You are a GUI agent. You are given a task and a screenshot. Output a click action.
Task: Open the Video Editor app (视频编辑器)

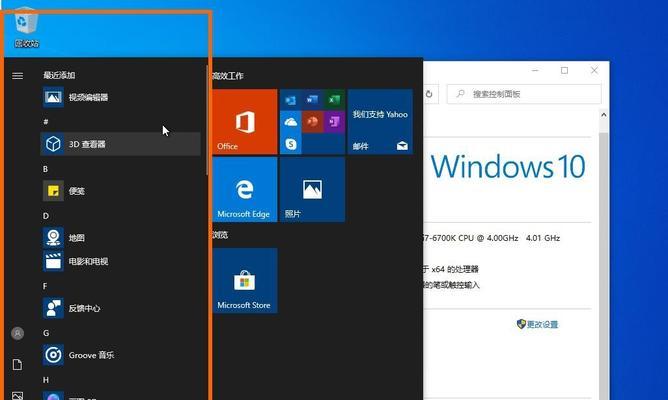pos(120,97)
